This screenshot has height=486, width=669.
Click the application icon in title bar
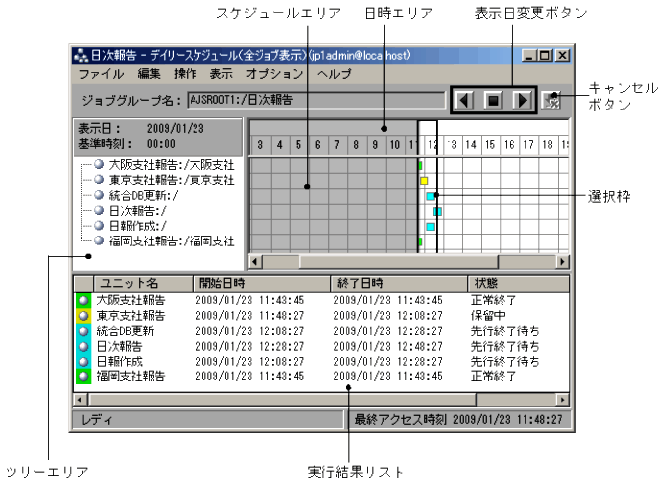point(81,56)
